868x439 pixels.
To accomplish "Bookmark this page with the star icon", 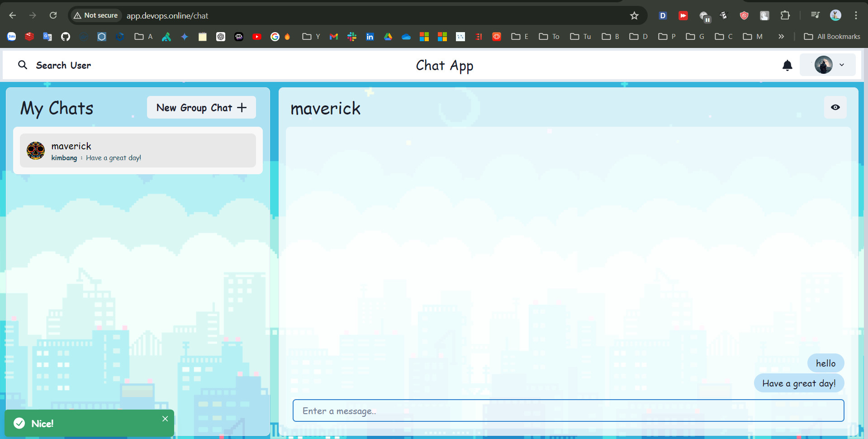I will click(x=634, y=15).
